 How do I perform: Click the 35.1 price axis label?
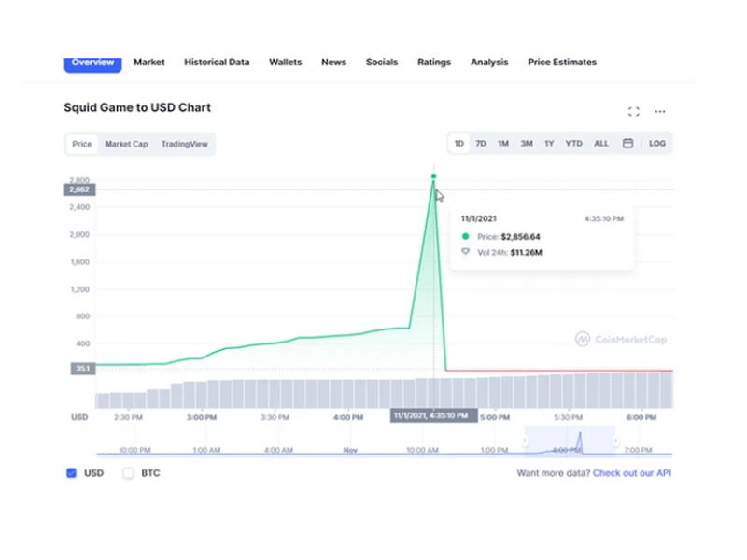(83, 368)
